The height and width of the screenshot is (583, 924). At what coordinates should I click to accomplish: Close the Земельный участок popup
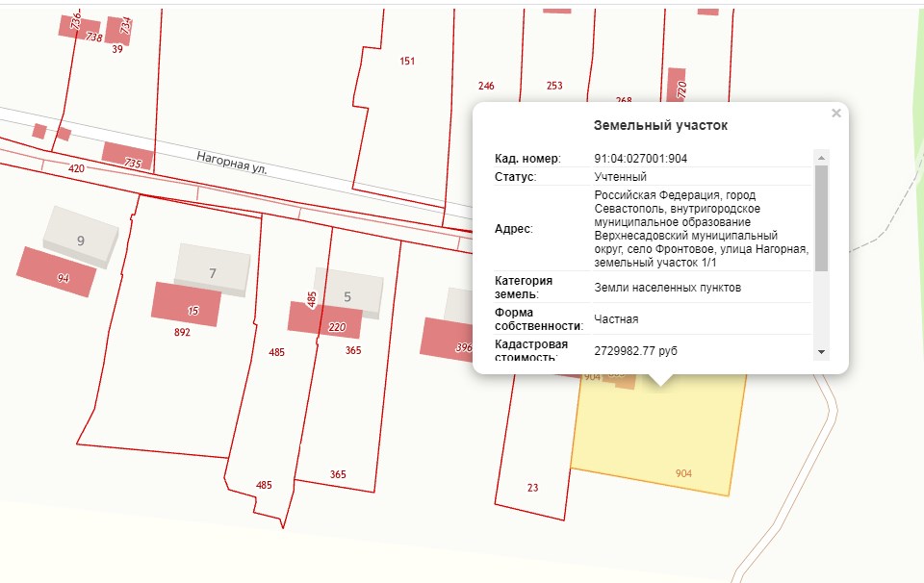click(835, 114)
